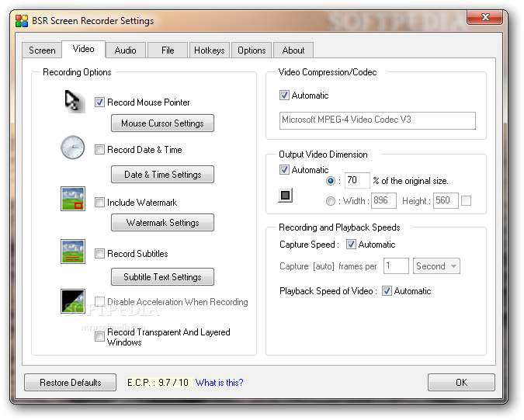Enable Record Subtitles checkbox
Image resolution: width=524 pixels, height=420 pixels.
pos(99,254)
